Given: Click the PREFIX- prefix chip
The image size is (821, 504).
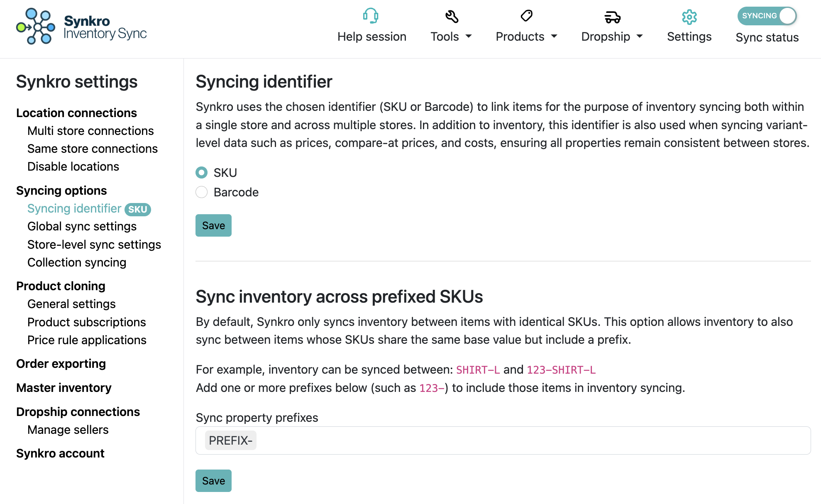Looking at the screenshot, I should (x=230, y=440).
